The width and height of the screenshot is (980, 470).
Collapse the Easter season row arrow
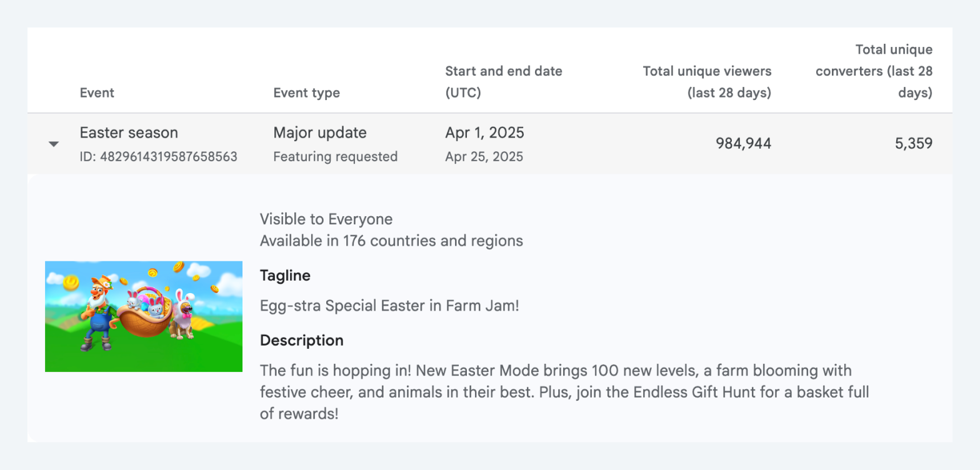point(54,144)
